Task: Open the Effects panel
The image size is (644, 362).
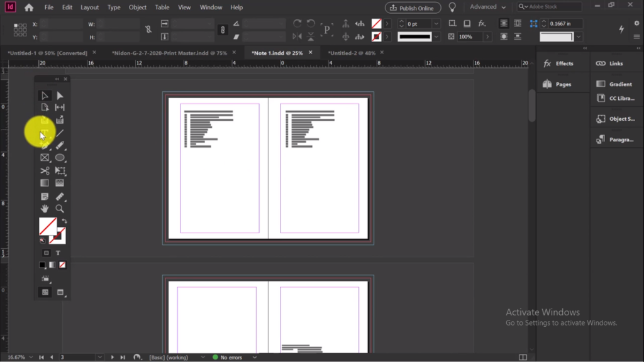Action: pyautogui.click(x=559, y=63)
